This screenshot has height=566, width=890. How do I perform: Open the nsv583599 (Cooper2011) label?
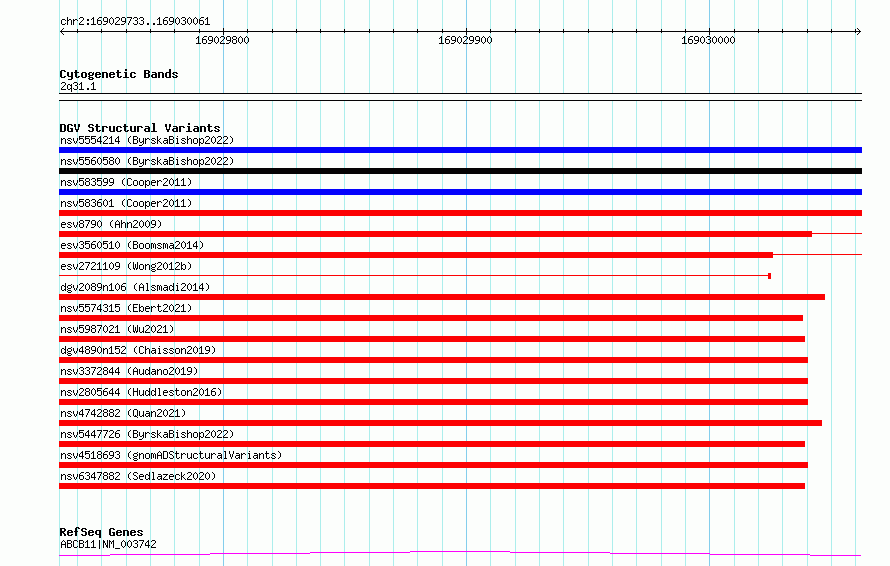point(126,182)
